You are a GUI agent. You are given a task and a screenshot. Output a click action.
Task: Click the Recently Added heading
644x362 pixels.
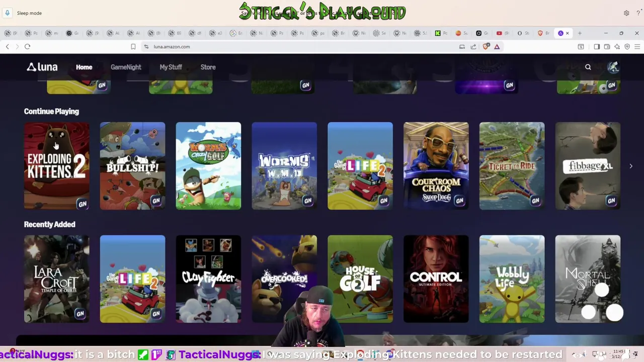49,224
